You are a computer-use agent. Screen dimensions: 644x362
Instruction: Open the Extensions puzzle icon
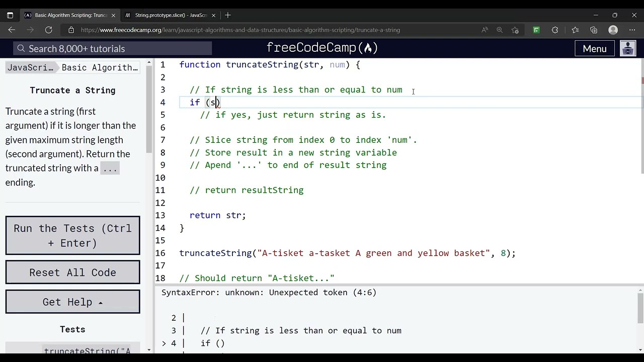555,30
